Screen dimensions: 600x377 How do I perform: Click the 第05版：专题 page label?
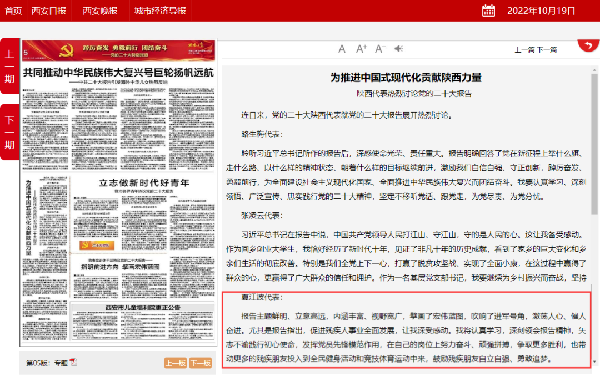(x=47, y=362)
